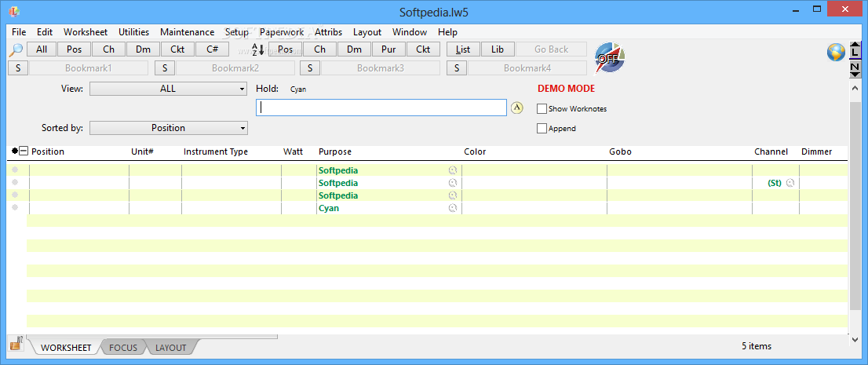Collapse rows with the minus box in header
Screen dimensions: 868x365
pos(24,151)
